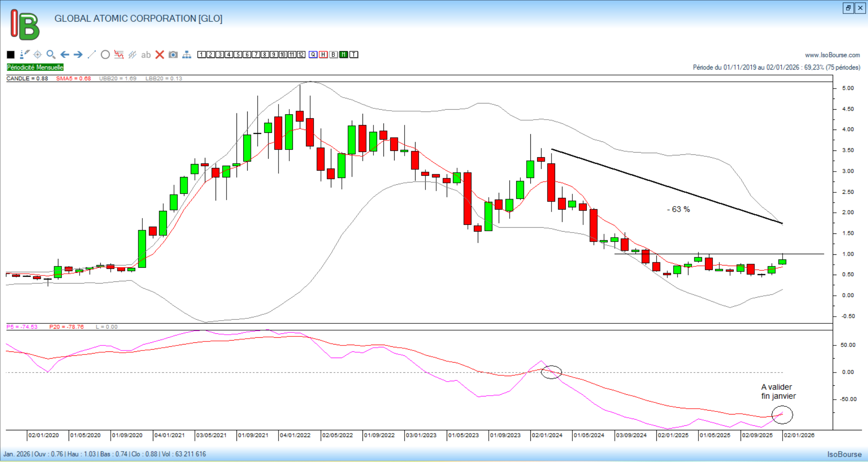This screenshot has height=462, width=868.
Task: Pick the 'ab' text annotation tool
Action: click(x=146, y=55)
